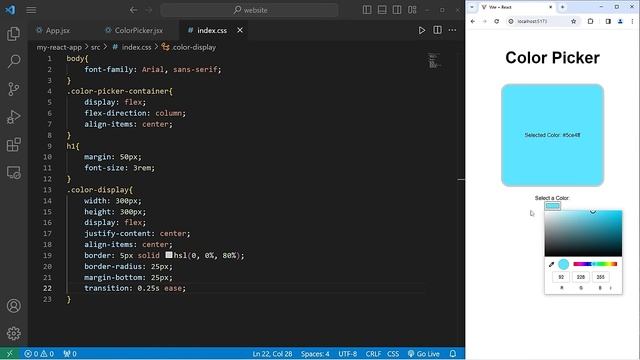Open the Run and Debug view

(13, 117)
